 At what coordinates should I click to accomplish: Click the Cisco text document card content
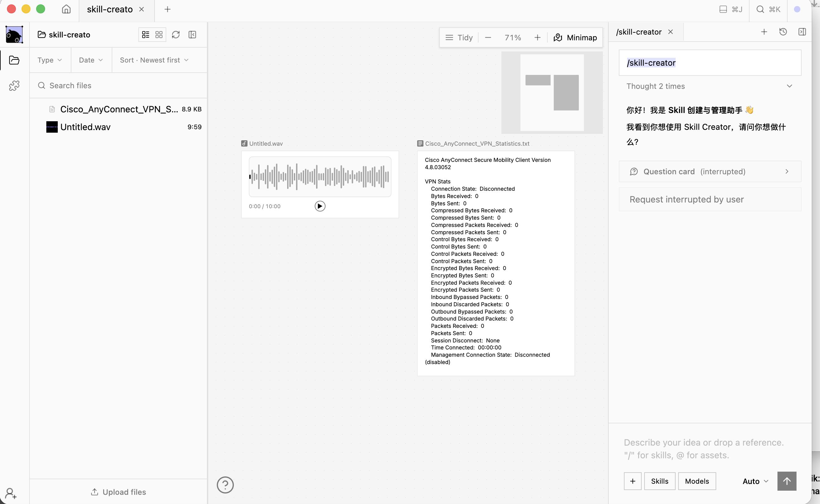click(496, 263)
